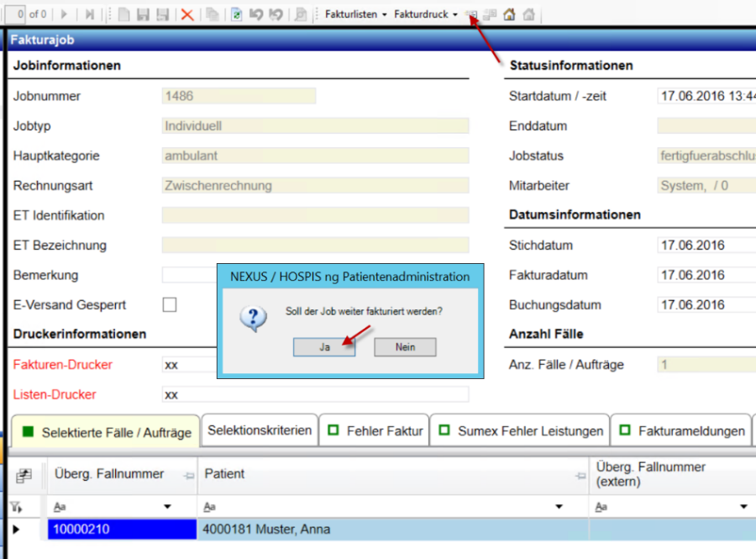Click the Aa operator in Überg. Fallnummer filter

60,507
